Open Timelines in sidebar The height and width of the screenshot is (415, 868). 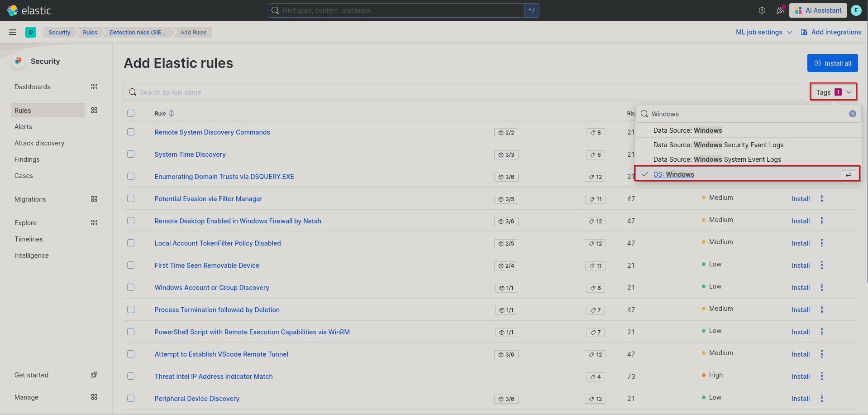pyautogui.click(x=29, y=239)
